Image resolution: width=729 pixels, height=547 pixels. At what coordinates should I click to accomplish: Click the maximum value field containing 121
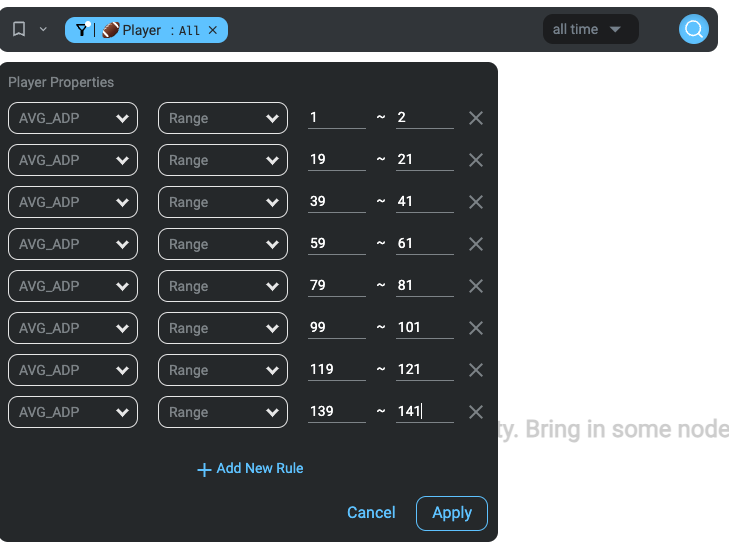(x=424, y=369)
